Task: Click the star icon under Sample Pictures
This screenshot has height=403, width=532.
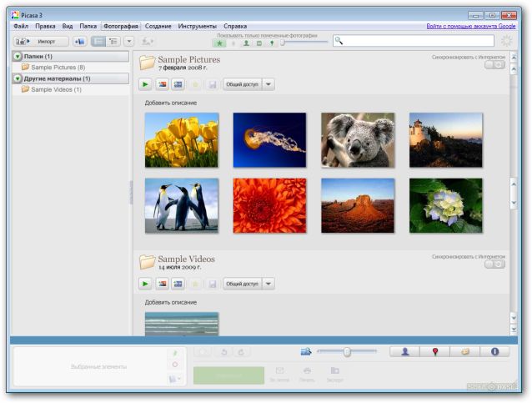Action: click(195, 84)
